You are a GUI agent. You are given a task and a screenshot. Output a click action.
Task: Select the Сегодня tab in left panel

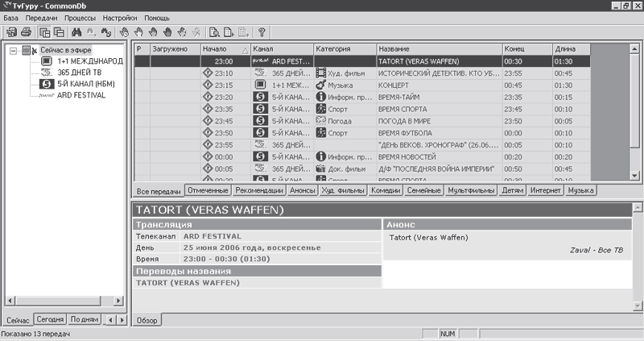click(50, 320)
